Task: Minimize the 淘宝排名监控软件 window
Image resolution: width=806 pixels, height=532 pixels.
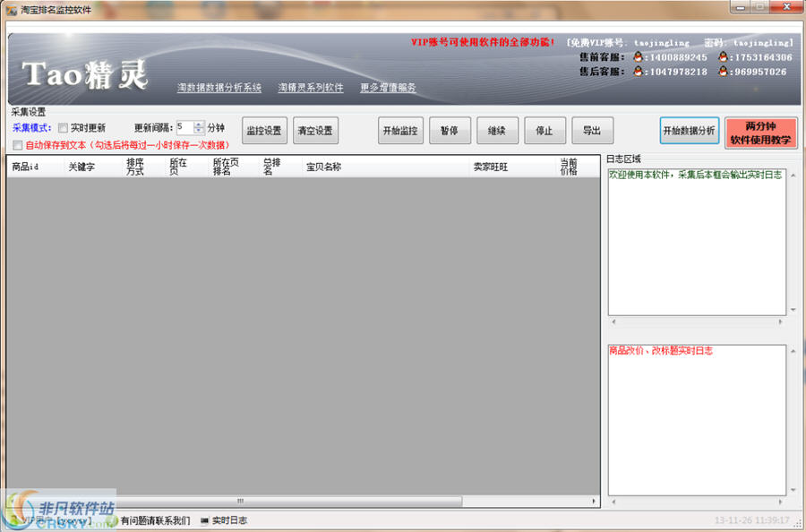Action: [741, 7]
